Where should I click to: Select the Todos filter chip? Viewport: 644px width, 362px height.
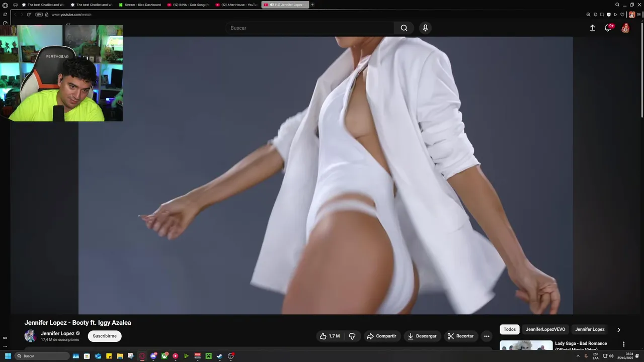(510, 329)
